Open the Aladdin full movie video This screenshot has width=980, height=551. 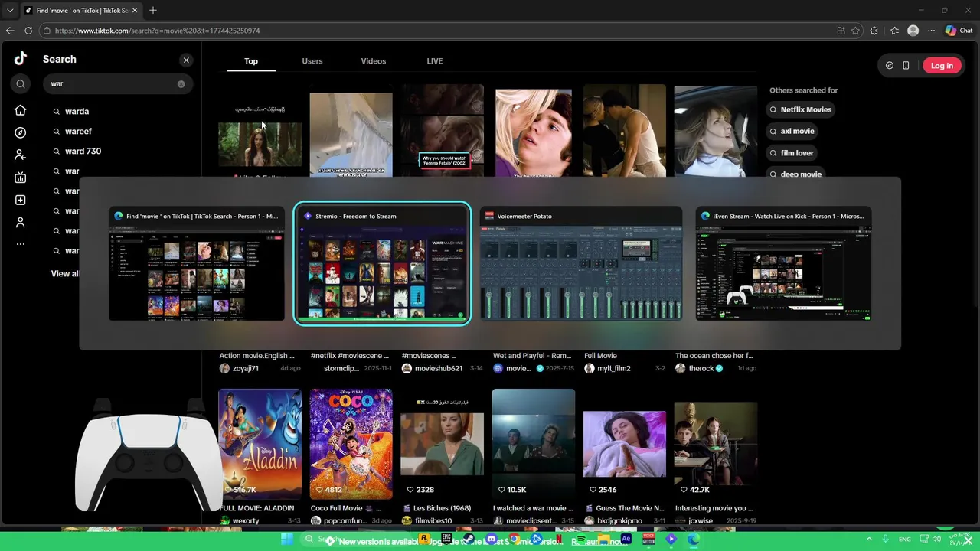click(260, 444)
